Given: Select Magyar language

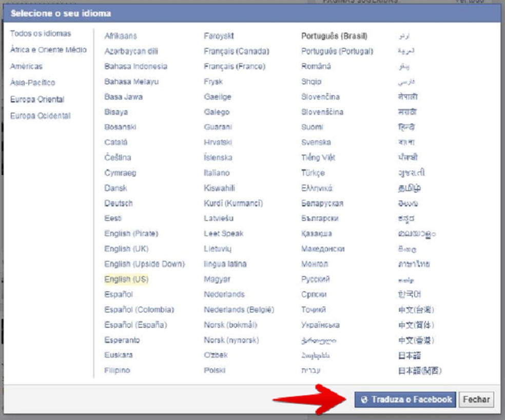Looking at the screenshot, I should pos(217,279).
